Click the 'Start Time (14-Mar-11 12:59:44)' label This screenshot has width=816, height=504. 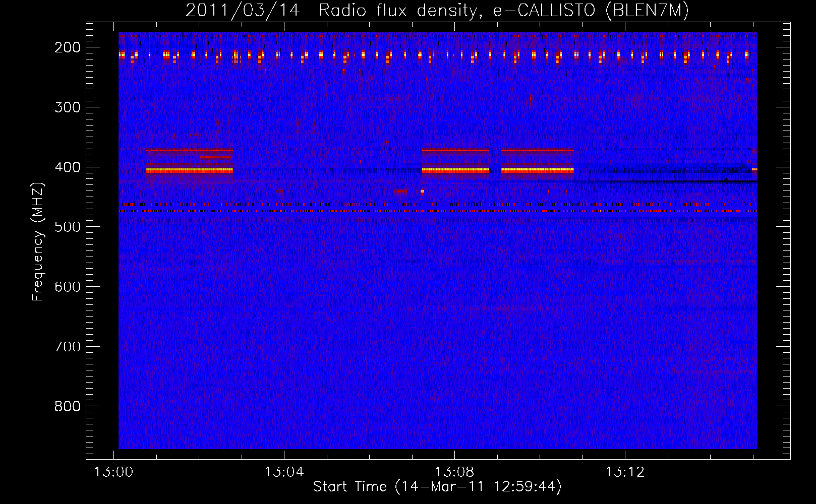click(x=437, y=487)
